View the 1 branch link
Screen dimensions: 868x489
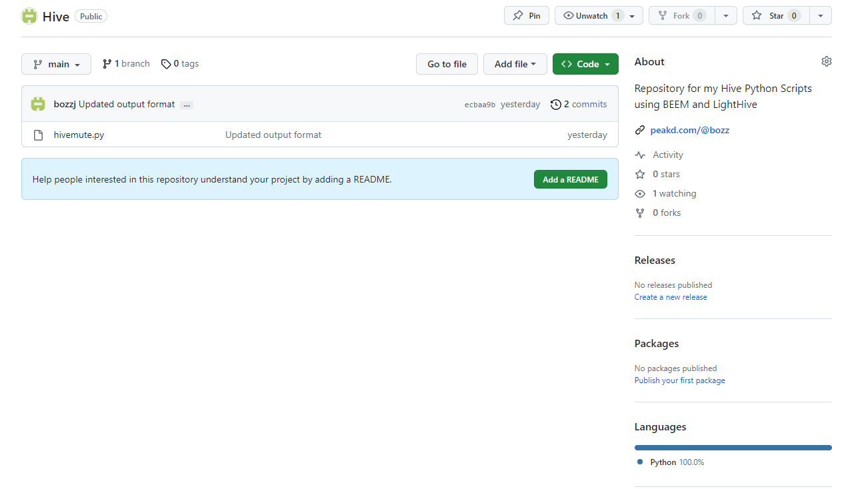coord(126,64)
